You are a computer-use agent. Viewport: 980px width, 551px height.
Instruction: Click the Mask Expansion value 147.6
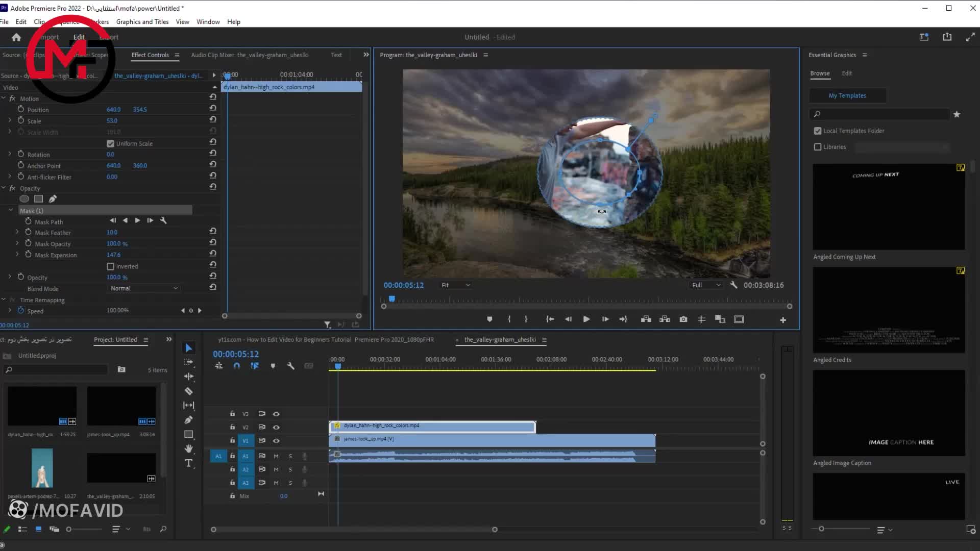pyautogui.click(x=113, y=255)
